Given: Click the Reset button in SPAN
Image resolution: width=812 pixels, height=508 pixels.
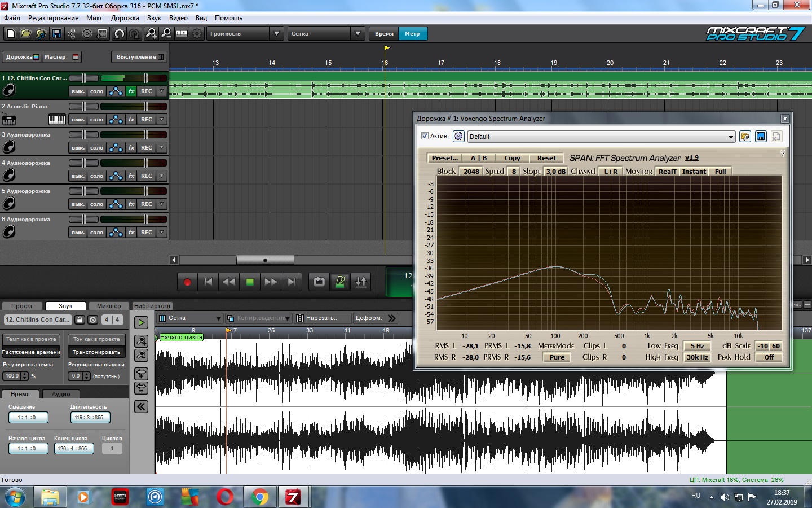Looking at the screenshot, I should pyautogui.click(x=546, y=158).
